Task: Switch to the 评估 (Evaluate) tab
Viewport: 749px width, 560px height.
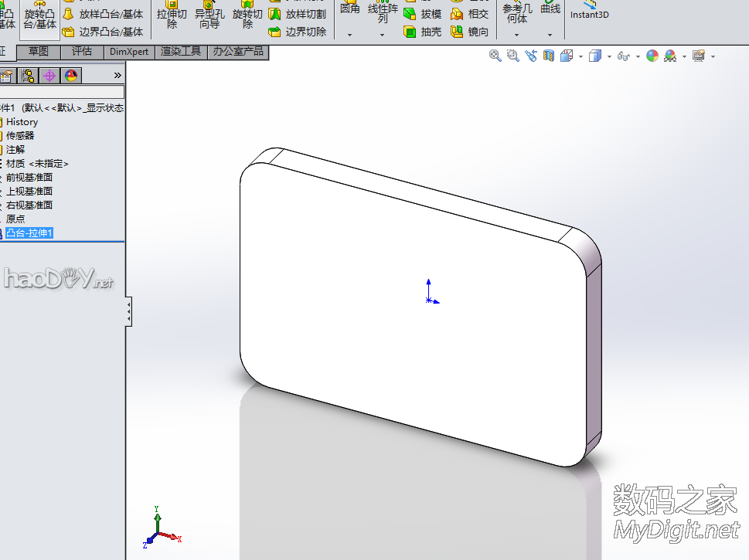Action: tap(82, 52)
